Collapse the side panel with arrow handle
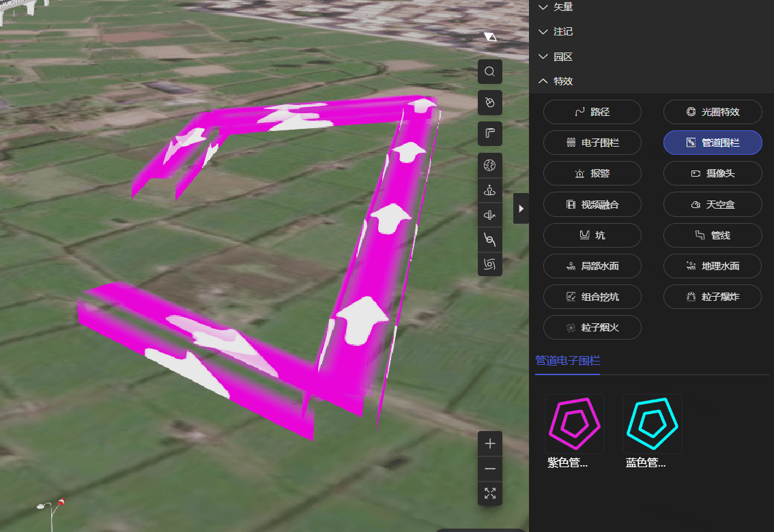This screenshot has height=532, width=774. [x=521, y=209]
